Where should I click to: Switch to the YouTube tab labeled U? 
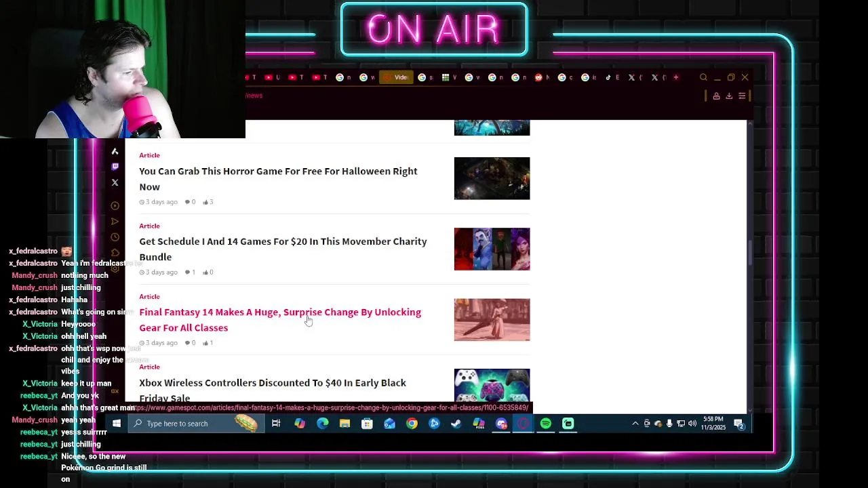(x=271, y=77)
